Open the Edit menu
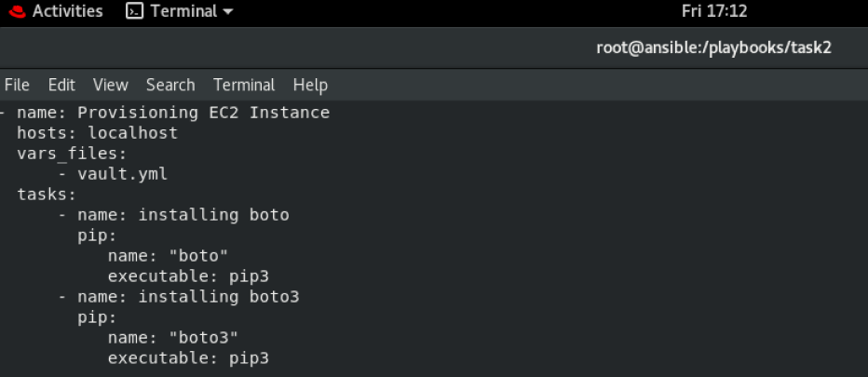Screen dimensions: 868x377 click(x=61, y=85)
